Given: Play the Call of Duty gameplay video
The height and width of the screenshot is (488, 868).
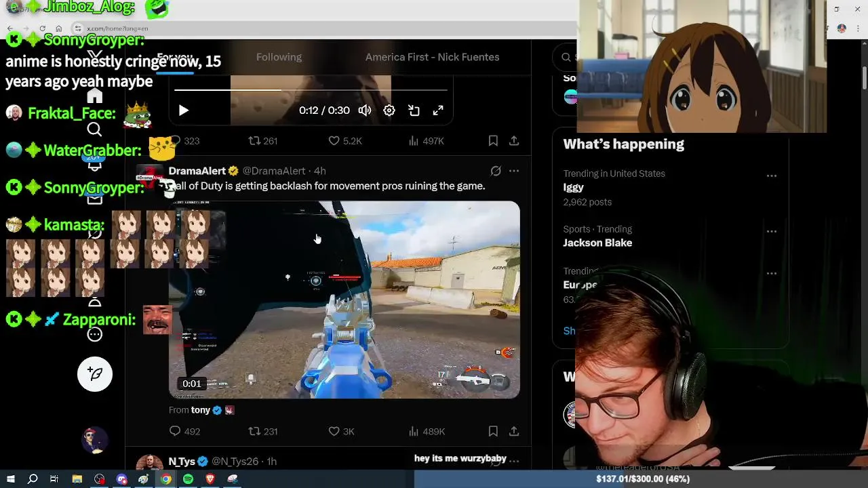Looking at the screenshot, I should point(344,300).
